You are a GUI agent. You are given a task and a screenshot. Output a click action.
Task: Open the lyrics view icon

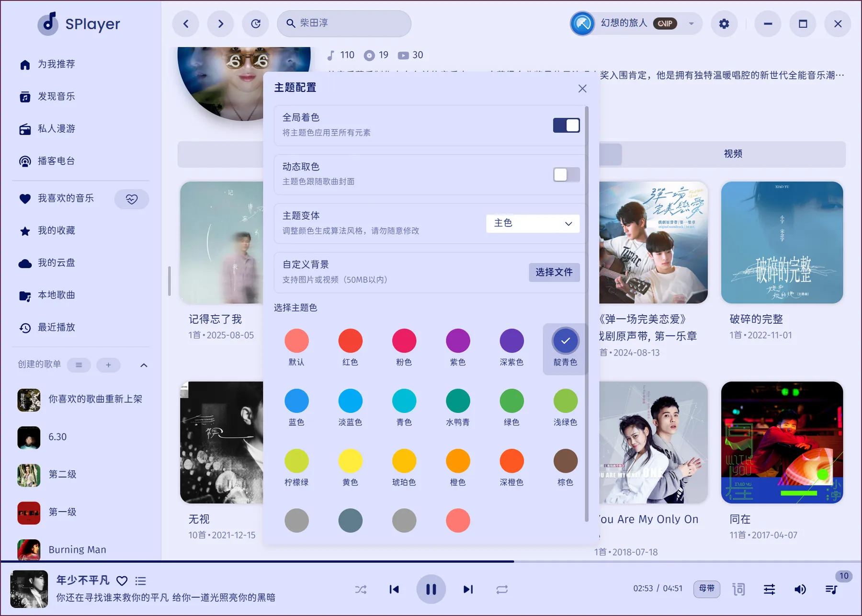738,589
